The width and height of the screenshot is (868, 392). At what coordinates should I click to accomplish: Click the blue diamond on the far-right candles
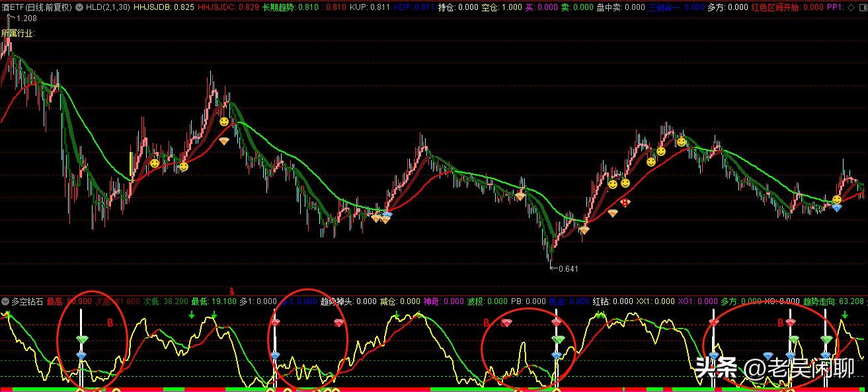coord(837,208)
